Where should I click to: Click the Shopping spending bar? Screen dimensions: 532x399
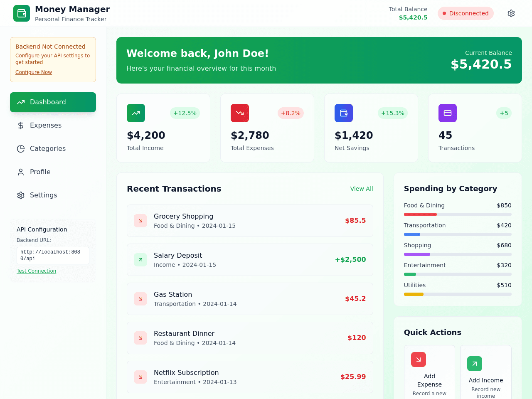(x=458, y=254)
